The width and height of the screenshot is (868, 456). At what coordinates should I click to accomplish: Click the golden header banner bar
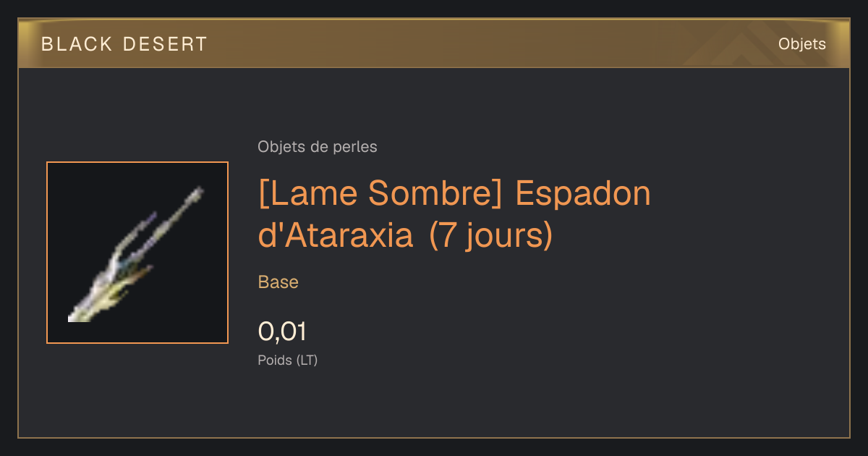[434, 43]
